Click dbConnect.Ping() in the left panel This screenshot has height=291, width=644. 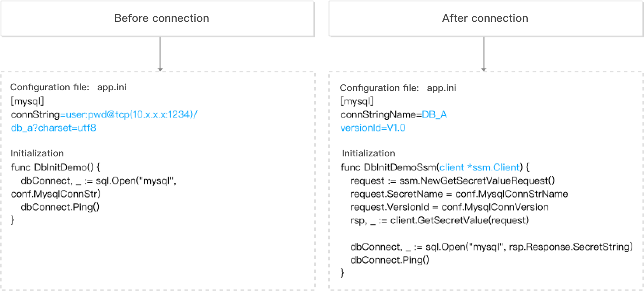[60, 207]
